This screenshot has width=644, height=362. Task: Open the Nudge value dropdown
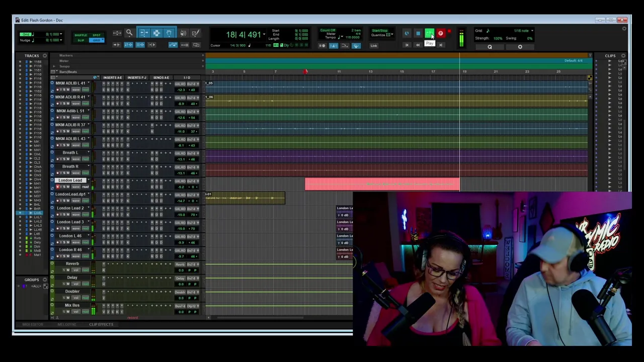pos(61,40)
